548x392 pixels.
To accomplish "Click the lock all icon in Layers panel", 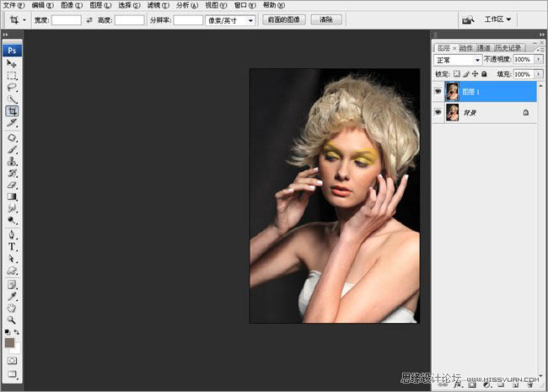I will coord(484,74).
